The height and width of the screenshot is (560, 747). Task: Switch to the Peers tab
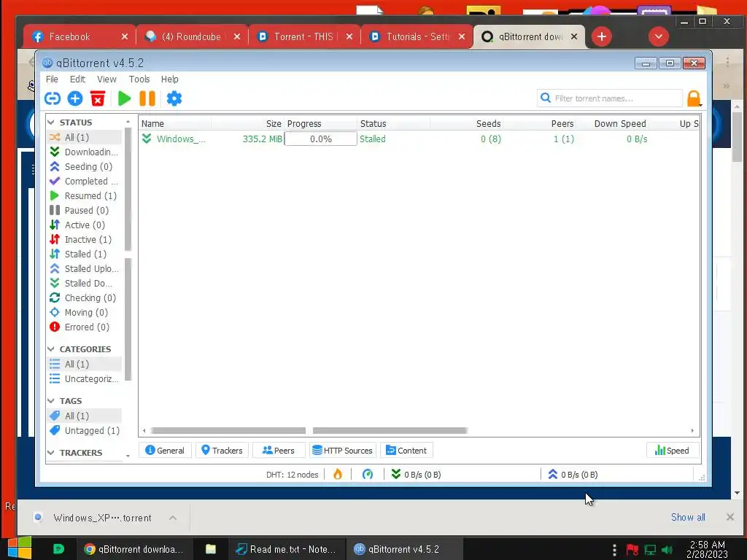[x=279, y=451]
